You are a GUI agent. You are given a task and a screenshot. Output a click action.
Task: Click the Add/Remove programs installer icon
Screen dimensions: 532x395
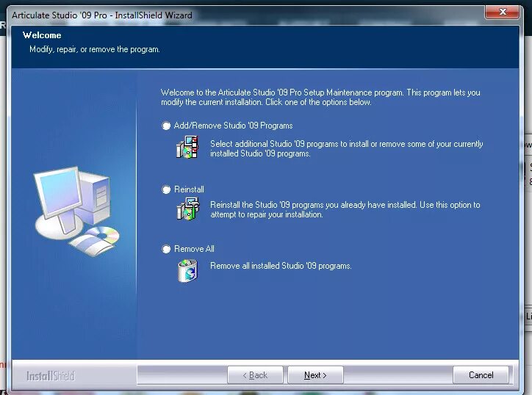click(x=187, y=147)
